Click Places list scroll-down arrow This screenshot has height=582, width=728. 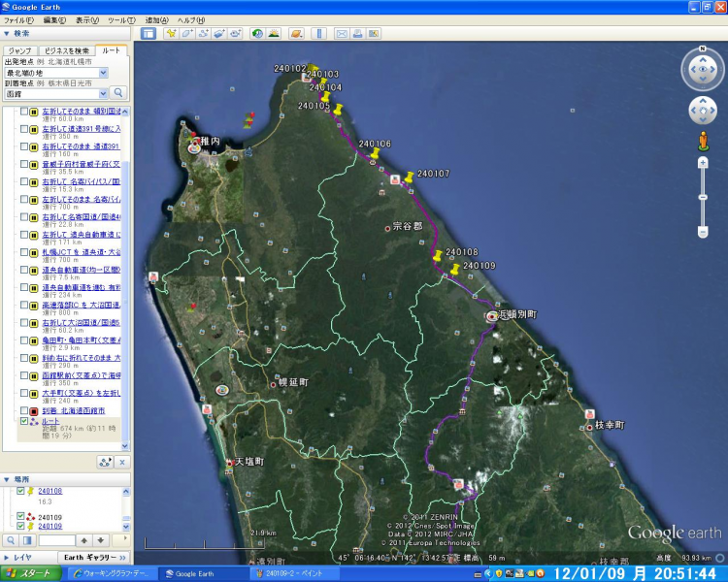point(126,527)
